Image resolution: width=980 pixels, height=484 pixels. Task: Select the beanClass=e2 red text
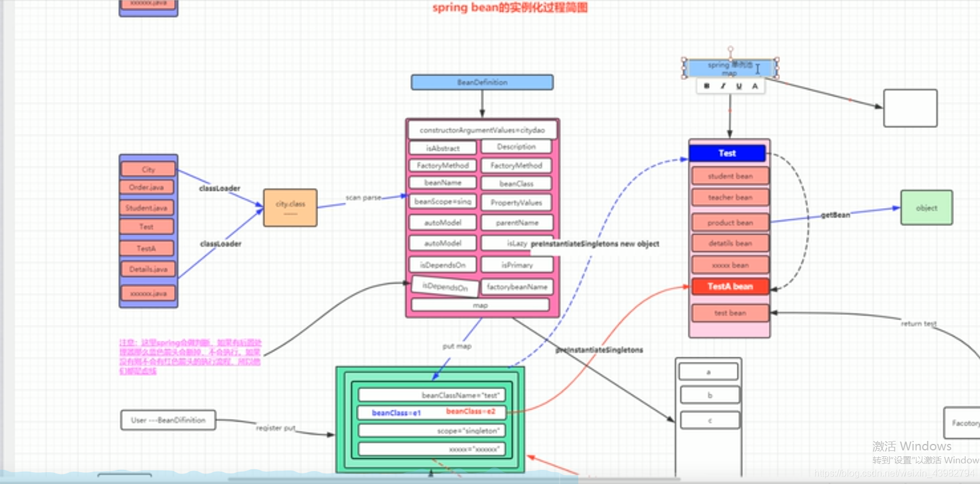click(x=471, y=411)
